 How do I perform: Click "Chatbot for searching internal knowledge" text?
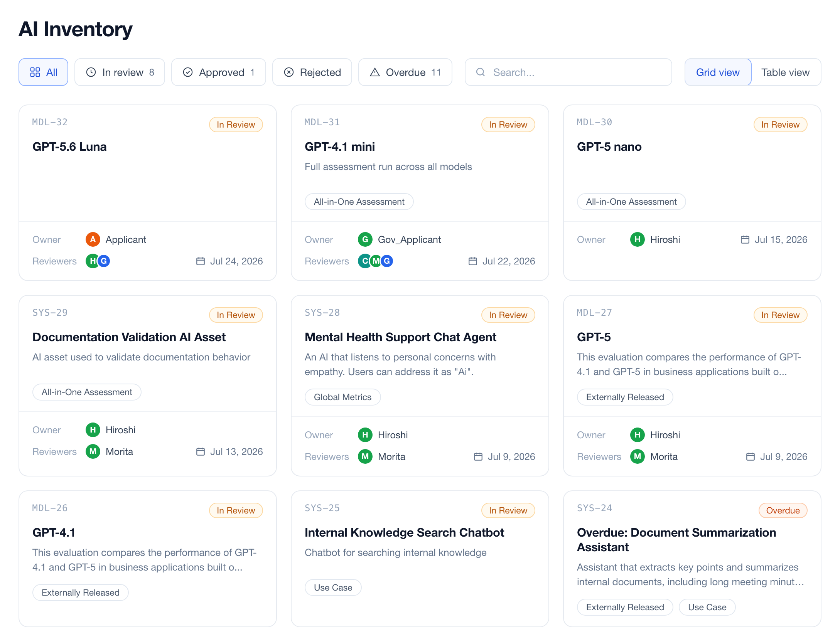[396, 552]
